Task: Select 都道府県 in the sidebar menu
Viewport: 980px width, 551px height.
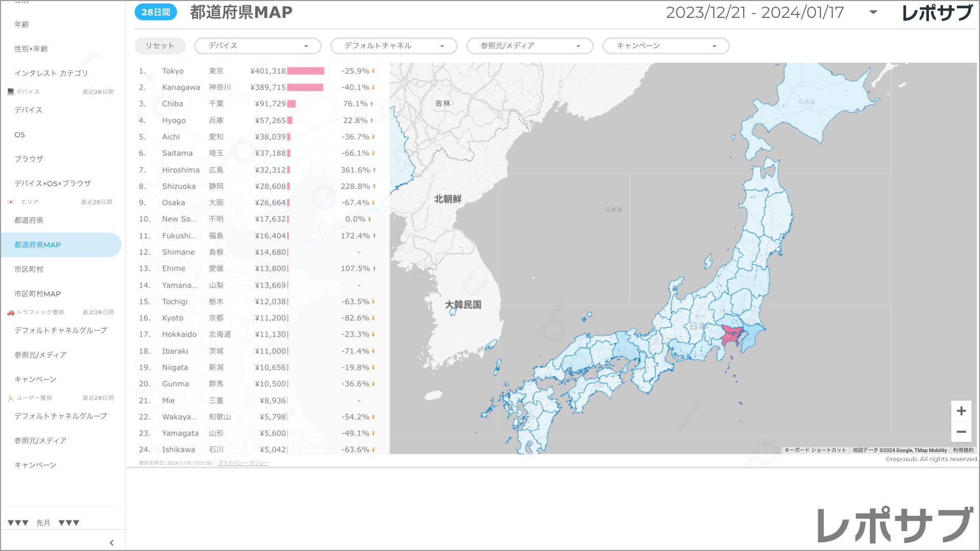Action: pyautogui.click(x=29, y=220)
